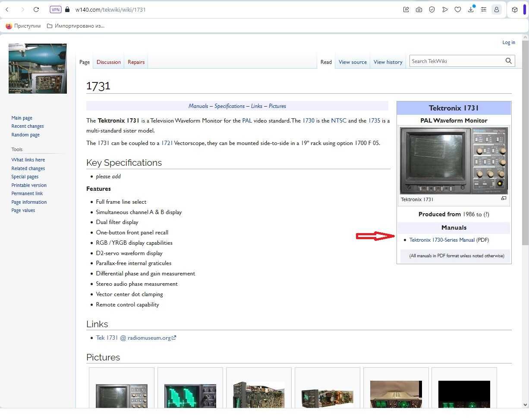Click the search magnifier icon
The image size is (529, 420).
[509, 61]
